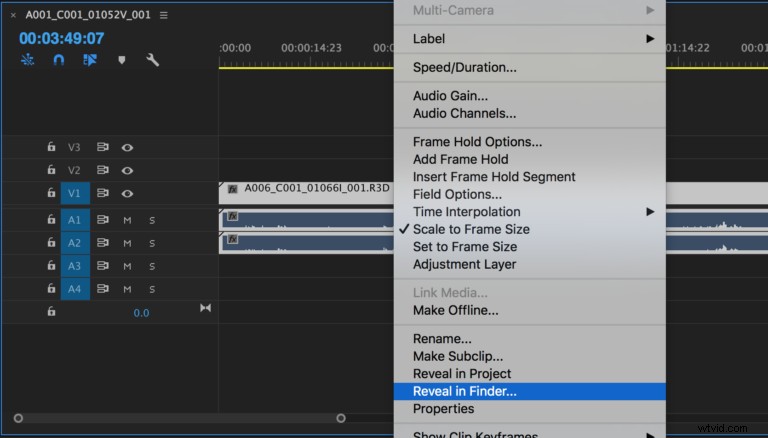
Task: Click the master track output icon
Action: tap(205, 308)
